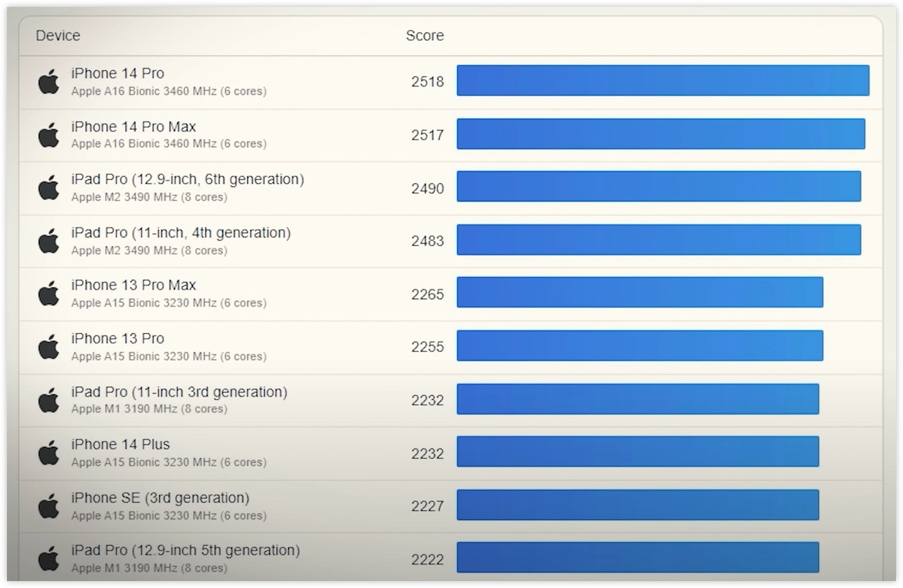This screenshot has height=588, width=903.
Task: Click the score bar for score 2518
Action: (x=663, y=81)
